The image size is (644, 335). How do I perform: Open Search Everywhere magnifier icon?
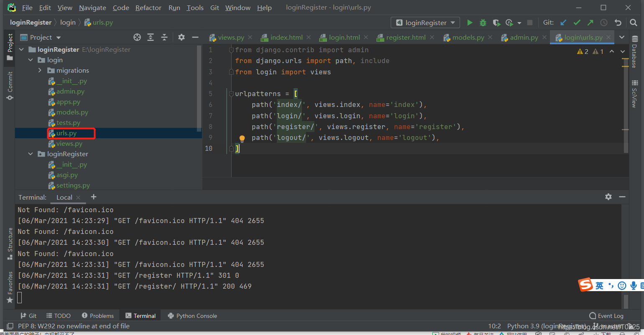[x=633, y=23]
